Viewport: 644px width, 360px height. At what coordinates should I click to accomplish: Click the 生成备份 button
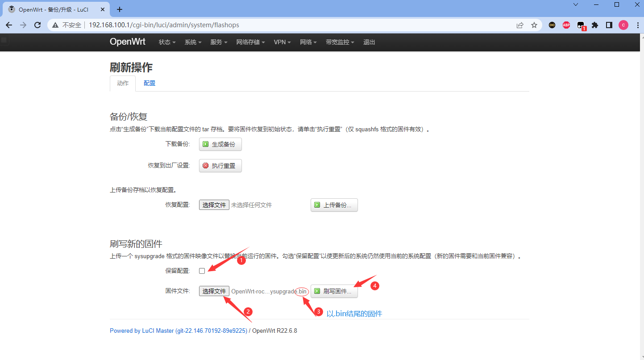coord(220,144)
